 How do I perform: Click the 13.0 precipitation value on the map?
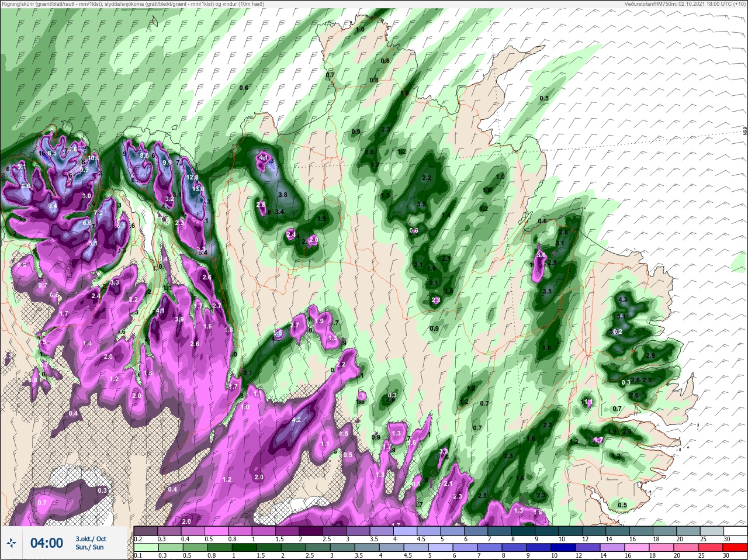click(198, 189)
